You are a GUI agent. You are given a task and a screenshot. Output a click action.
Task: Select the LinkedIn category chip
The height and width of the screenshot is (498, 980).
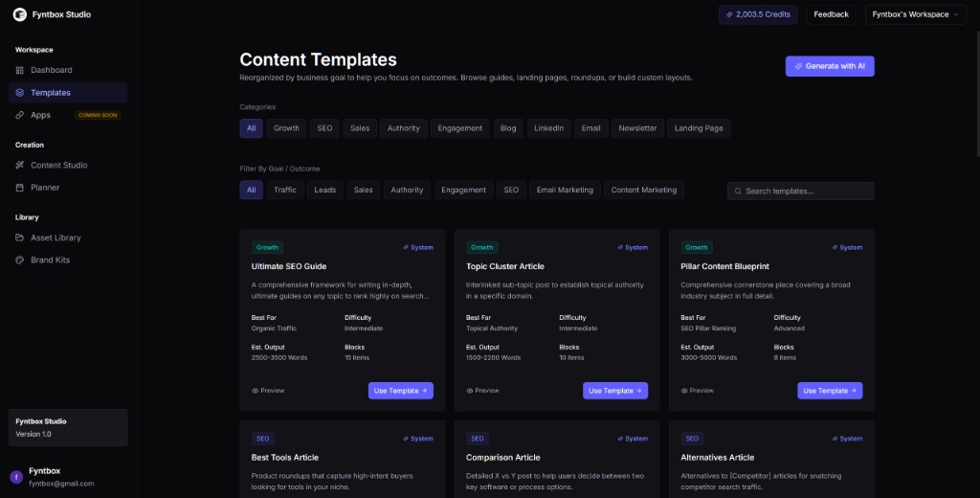pyautogui.click(x=548, y=128)
